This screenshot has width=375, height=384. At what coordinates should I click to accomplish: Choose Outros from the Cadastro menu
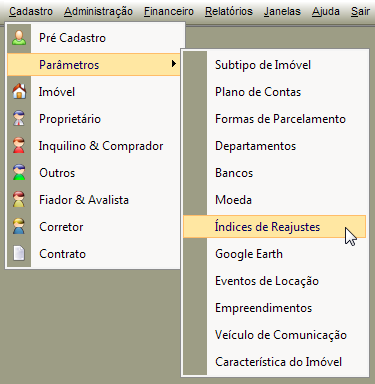pos(95,173)
